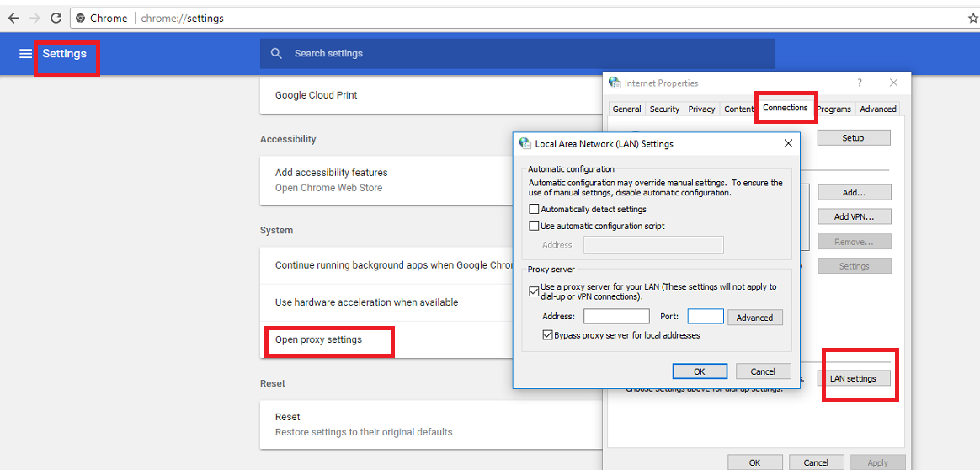Viewport: 980px width, 470px height.
Task: Close the LAN Settings dialog
Action: (788, 143)
